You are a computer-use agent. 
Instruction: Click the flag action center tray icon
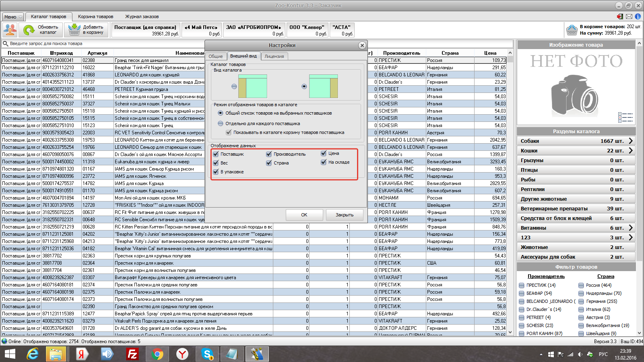point(561,354)
